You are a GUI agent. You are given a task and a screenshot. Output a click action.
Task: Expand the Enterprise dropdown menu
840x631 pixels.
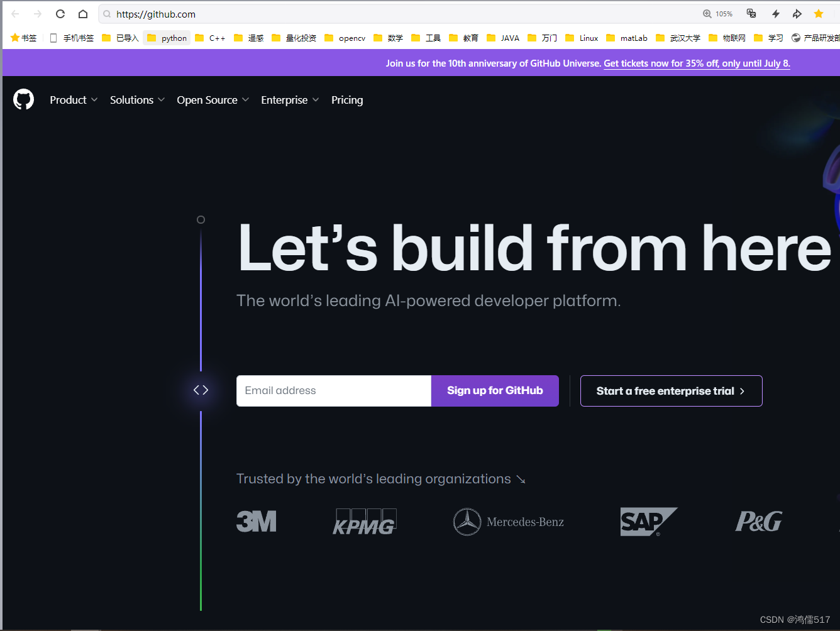coord(290,100)
